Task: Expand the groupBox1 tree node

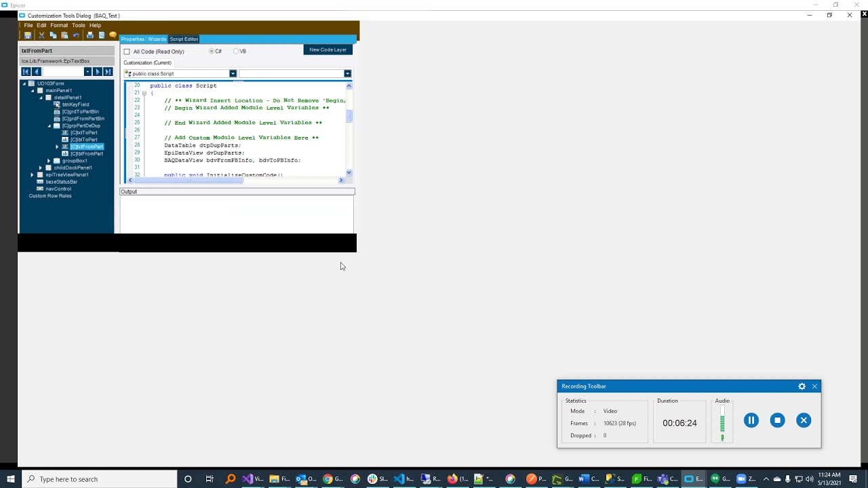Action: tap(49, 161)
